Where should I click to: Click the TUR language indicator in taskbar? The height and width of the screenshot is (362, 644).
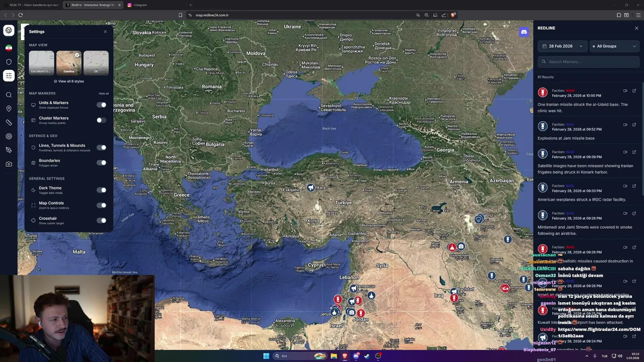pyautogui.click(x=604, y=356)
